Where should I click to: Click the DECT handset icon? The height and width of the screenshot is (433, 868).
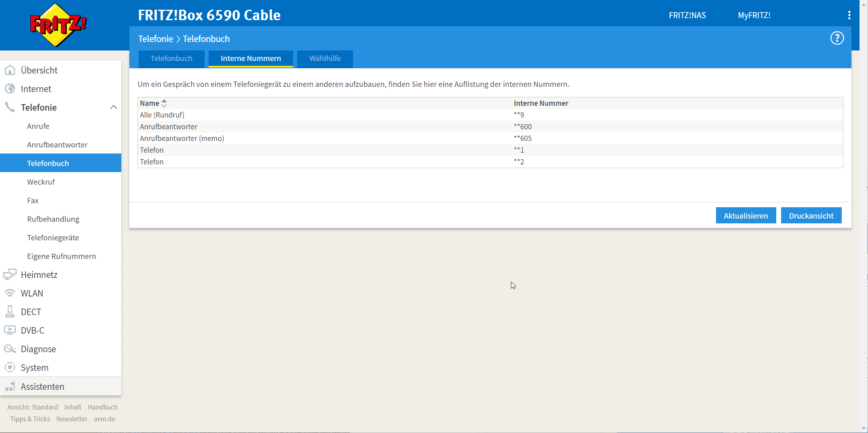pyautogui.click(x=10, y=312)
